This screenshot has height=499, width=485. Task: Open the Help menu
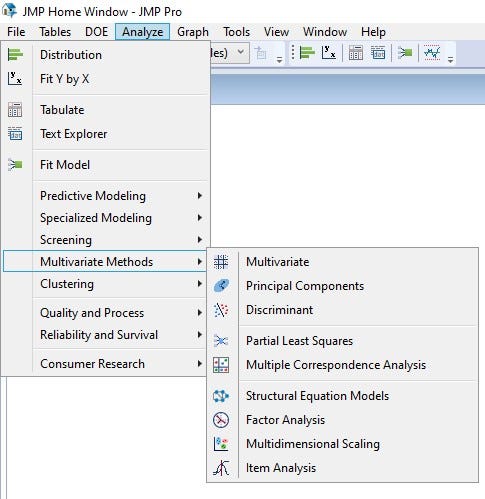point(373,32)
